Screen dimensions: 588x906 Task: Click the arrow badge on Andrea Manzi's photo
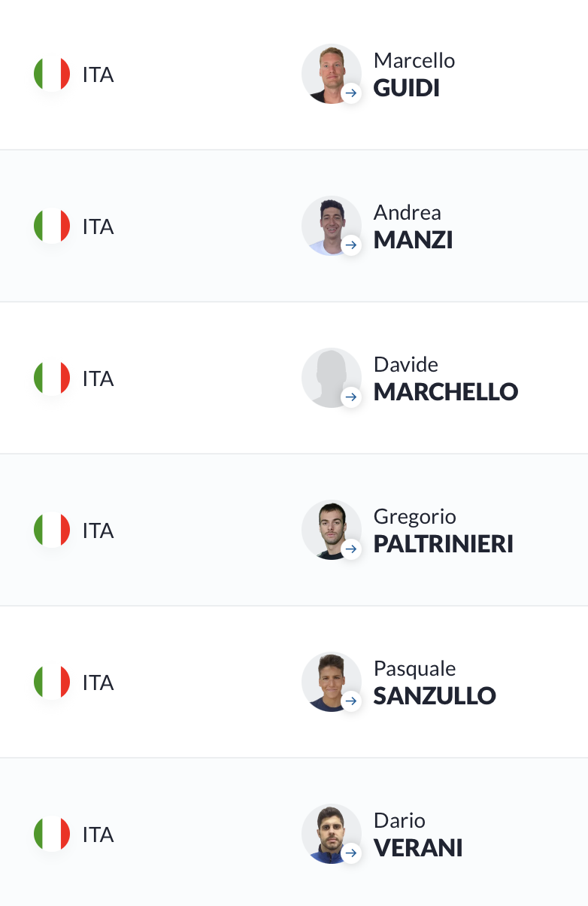(351, 245)
